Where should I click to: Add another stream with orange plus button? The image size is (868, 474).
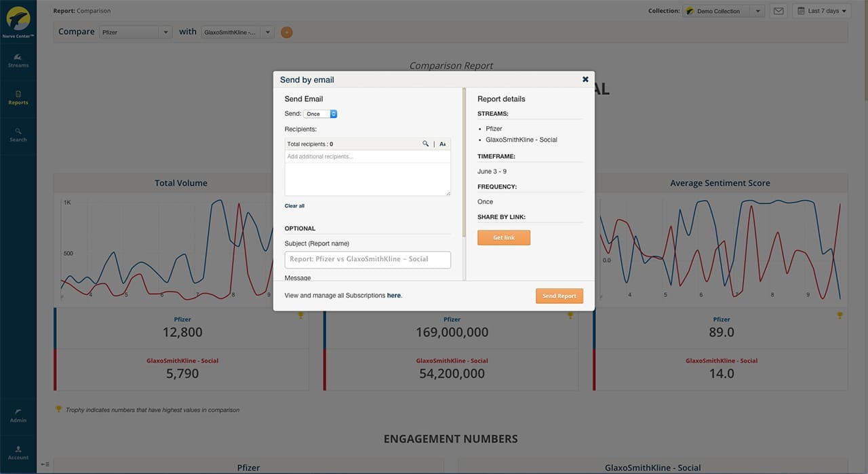click(287, 32)
